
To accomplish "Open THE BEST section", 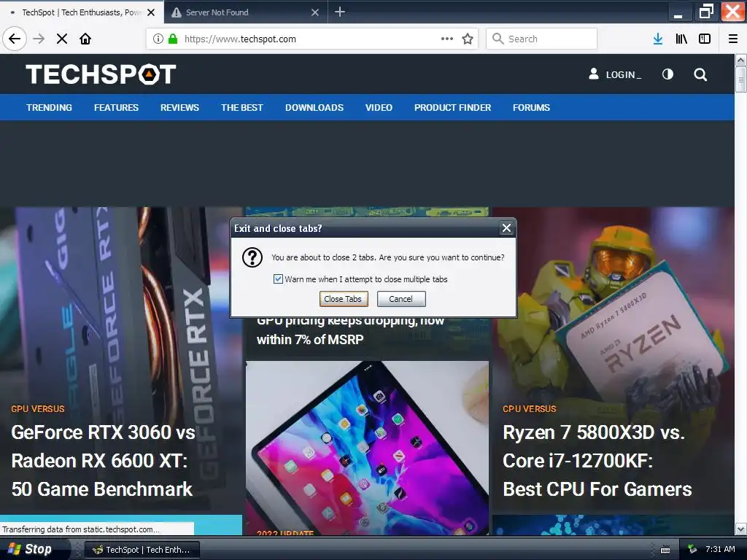I will coord(242,108).
